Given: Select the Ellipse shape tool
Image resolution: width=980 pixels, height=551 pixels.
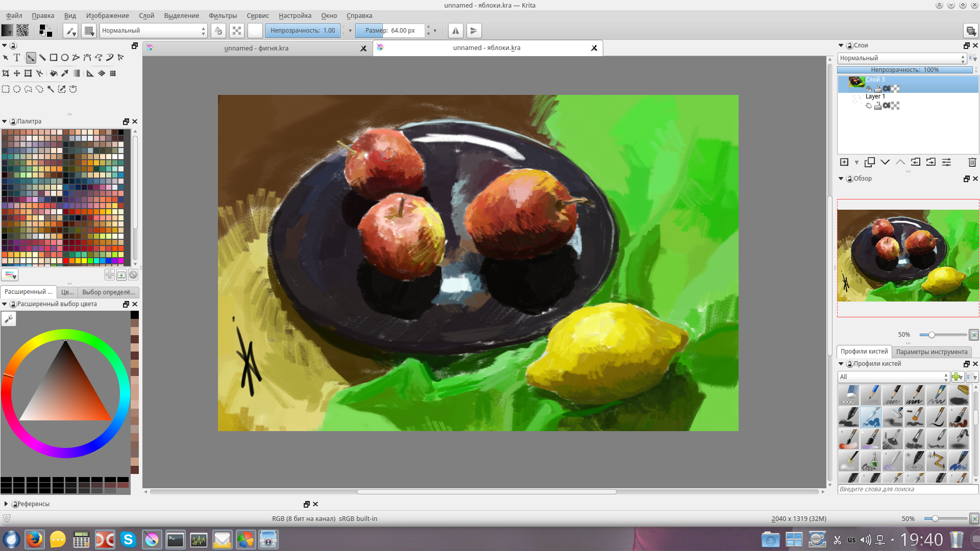Looking at the screenshot, I should [65, 58].
